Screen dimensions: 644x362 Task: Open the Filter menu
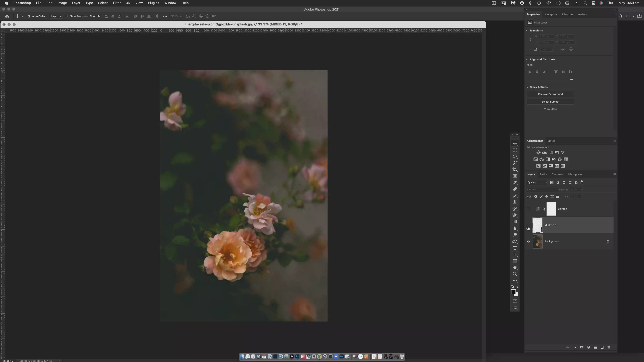pyautogui.click(x=117, y=3)
